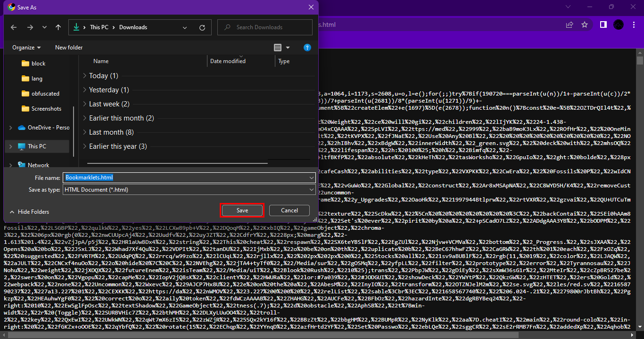Open Chrome tab search chevron
This screenshot has height=339, width=644.
[568, 7]
